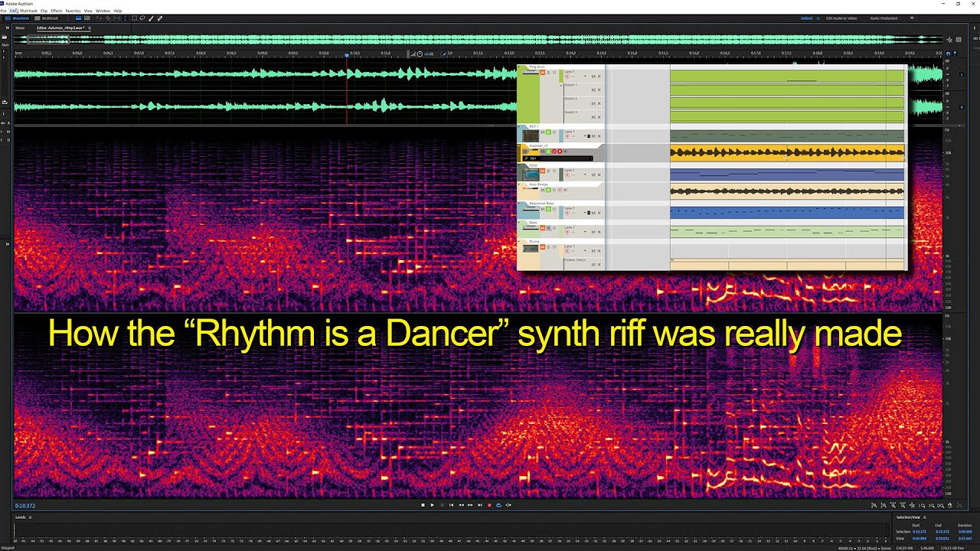
Task: Click the Rewind button
Action: click(461, 505)
